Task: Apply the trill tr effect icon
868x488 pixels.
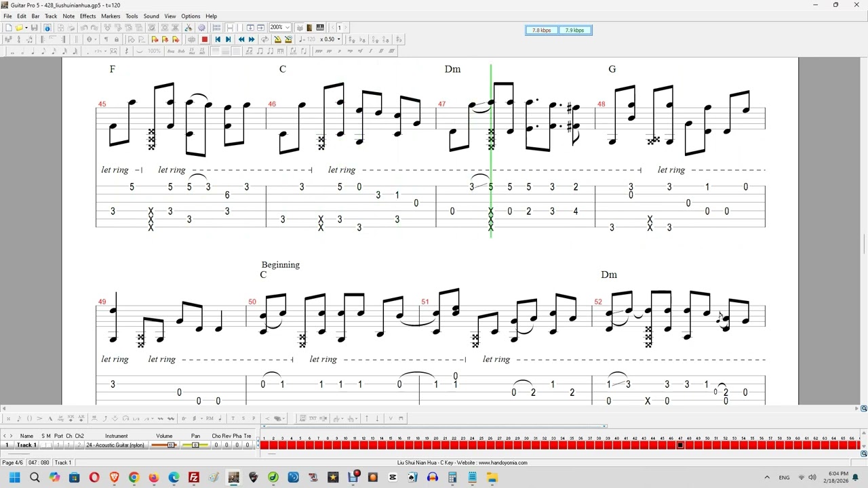Action: click(184, 418)
